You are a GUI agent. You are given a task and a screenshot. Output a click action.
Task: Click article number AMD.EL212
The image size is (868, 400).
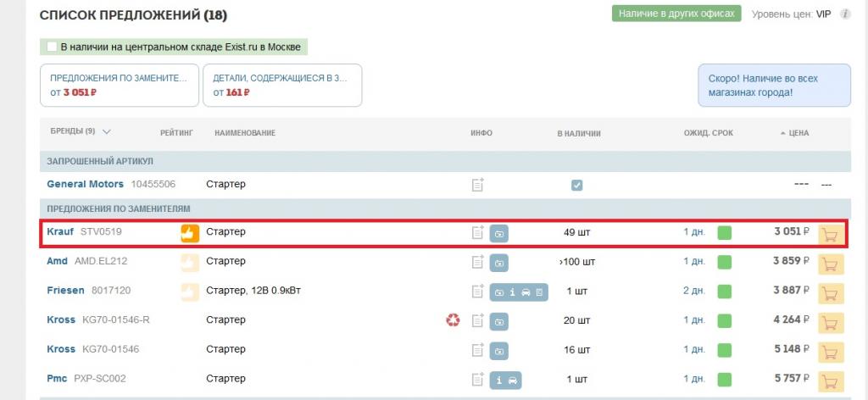click(x=101, y=260)
